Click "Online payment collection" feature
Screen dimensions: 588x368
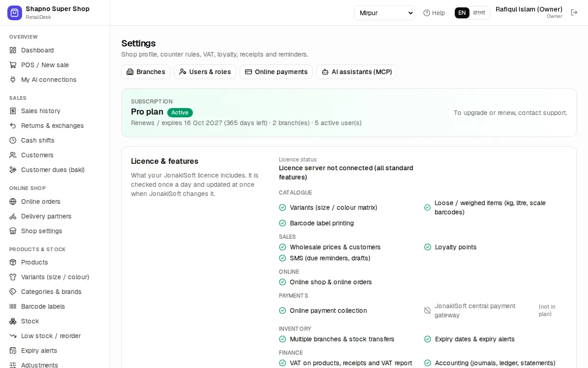328,310
